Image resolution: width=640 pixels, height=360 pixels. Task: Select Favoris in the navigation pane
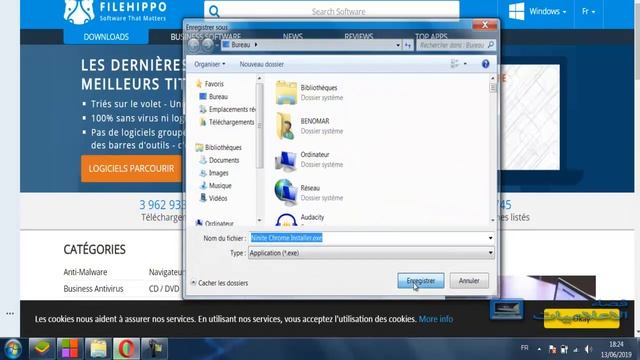point(210,84)
